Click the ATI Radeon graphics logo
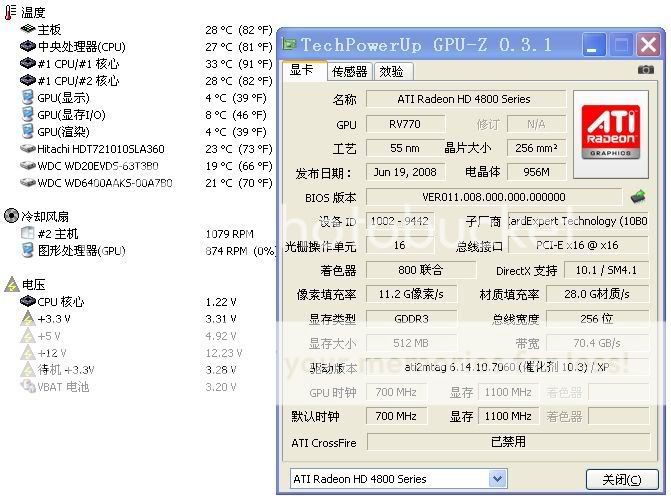 tap(611, 133)
